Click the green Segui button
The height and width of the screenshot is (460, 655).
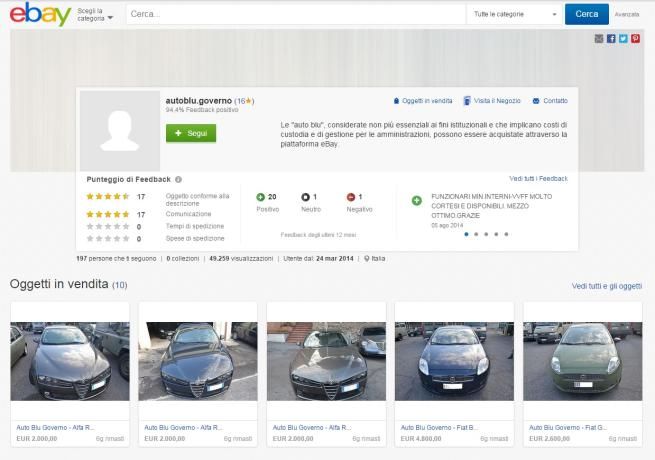click(191, 133)
